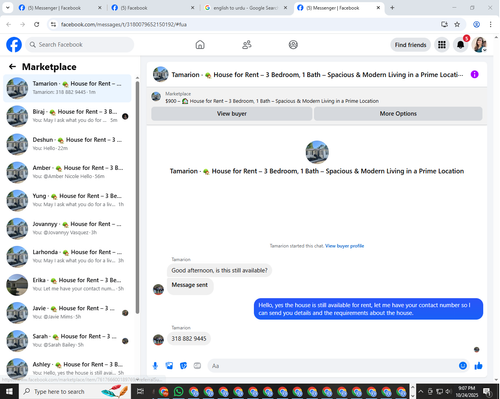The height and width of the screenshot is (399, 500).
Task: Click the attach photo icon in composer
Action: click(169, 366)
